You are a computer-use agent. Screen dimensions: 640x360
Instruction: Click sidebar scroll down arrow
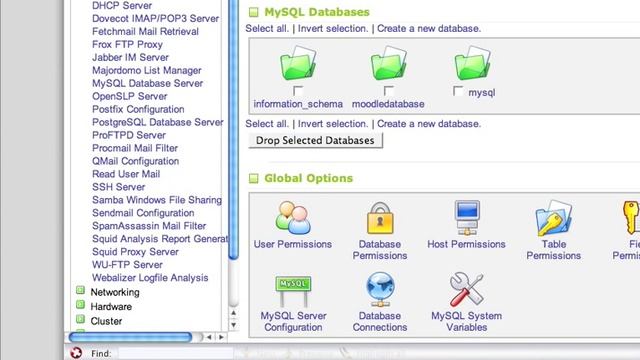tap(233, 325)
